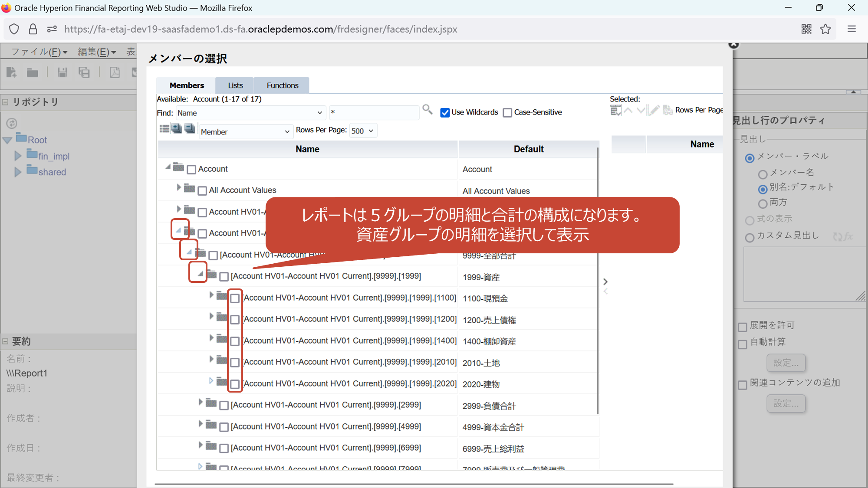The width and height of the screenshot is (868, 488).
Task: Close the member selection dialog with X
Action: click(733, 44)
